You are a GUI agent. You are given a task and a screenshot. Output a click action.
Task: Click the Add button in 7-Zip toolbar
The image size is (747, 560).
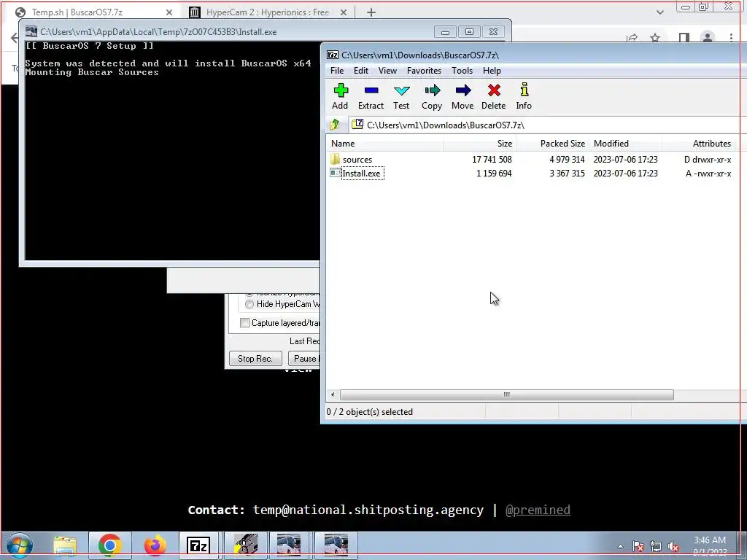(x=340, y=97)
